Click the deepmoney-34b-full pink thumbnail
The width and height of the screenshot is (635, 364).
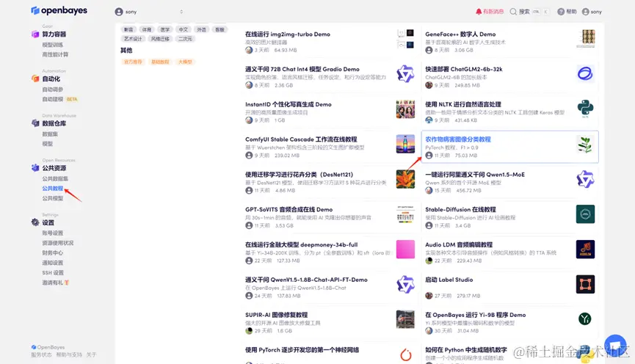pos(405,249)
